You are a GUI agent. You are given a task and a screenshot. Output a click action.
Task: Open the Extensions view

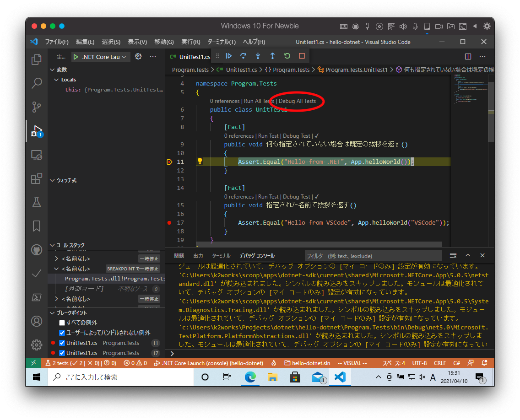37,178
